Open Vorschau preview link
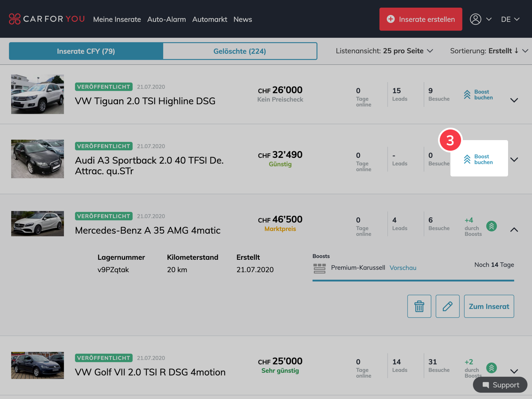This screenshot has width=532, height=399. pyautogui.click(x=403, y=268)
